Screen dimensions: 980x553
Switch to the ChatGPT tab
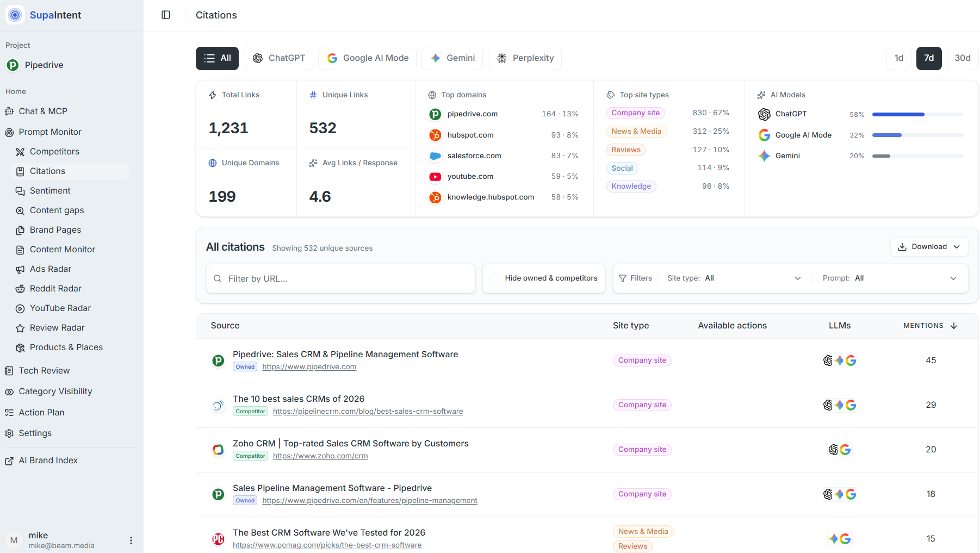coord(278,58)
